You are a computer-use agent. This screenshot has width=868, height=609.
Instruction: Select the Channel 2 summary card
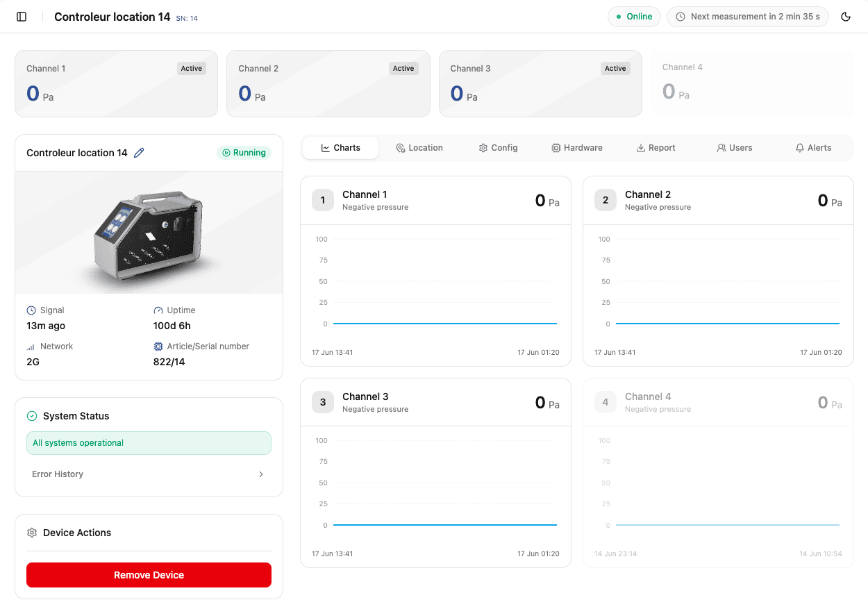[328, 83]
